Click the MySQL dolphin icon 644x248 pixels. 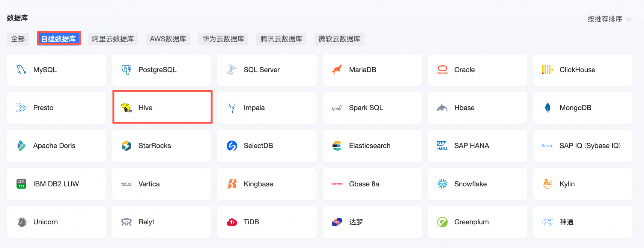click(21, 70)
